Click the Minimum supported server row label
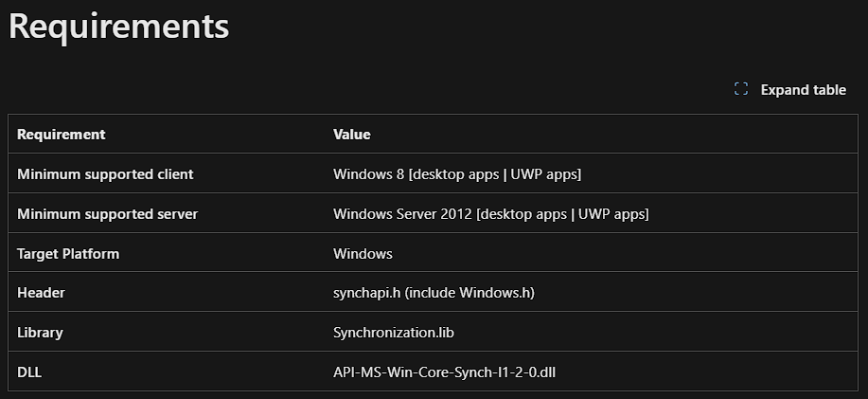 click(x=107, y=214)
